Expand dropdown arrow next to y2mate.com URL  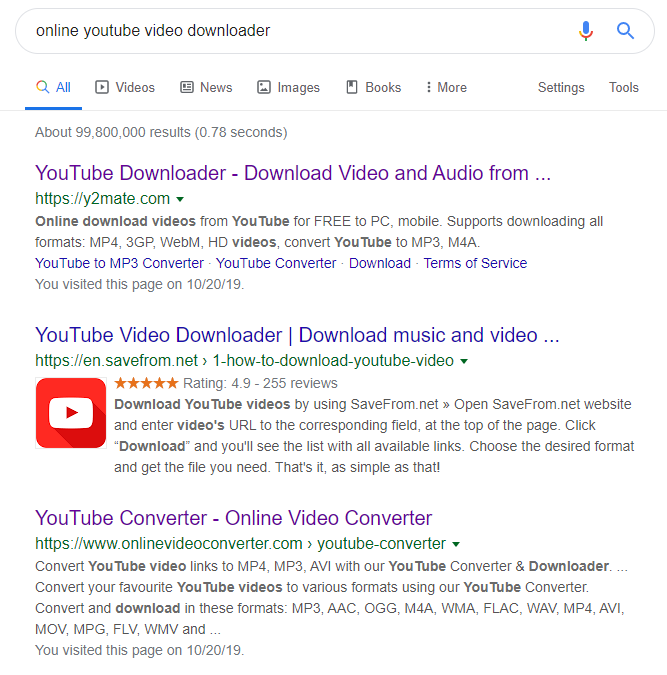180,199
